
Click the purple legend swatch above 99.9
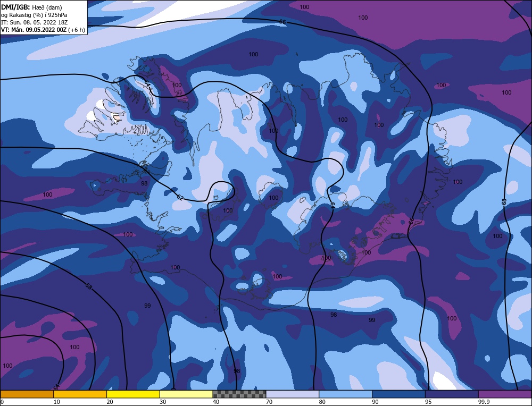click(505, 394)
